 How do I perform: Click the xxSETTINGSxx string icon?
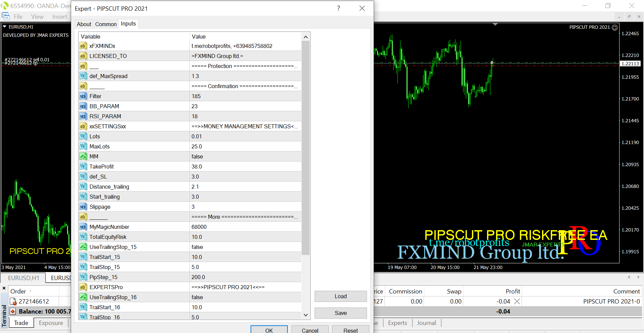(x=83, y=126)
